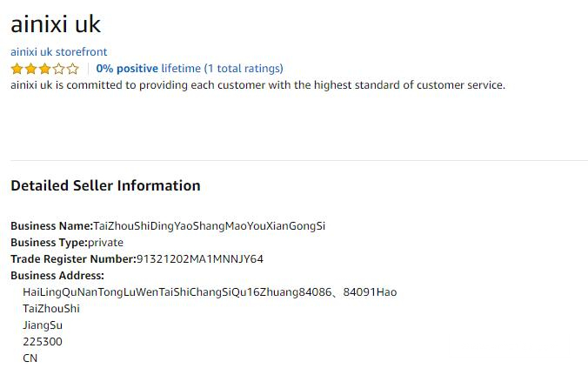
Task: Click the "ainixi uk" seller title heading
Action: (x=56, y=23)
